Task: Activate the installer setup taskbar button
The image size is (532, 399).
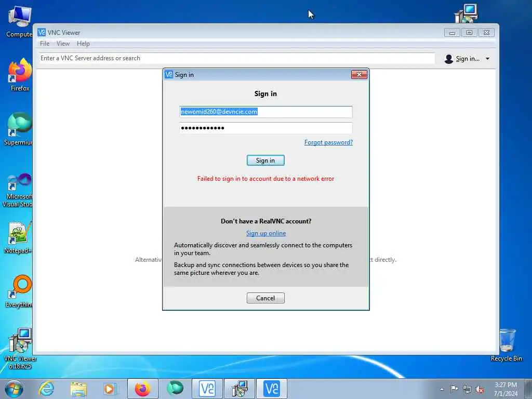Action: (240, 389)
